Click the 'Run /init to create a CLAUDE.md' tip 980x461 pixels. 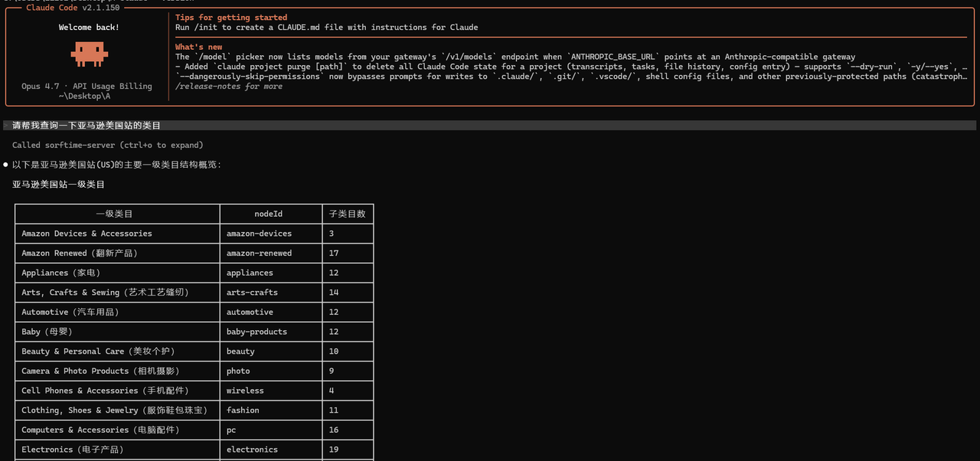point(327,28)
